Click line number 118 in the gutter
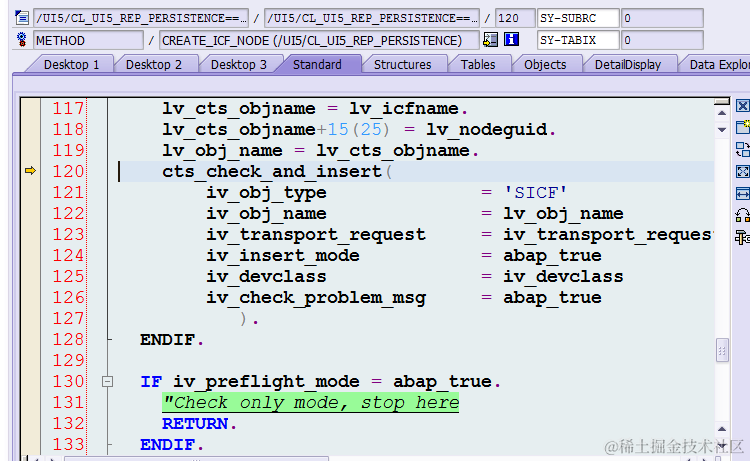 (68, 129)
